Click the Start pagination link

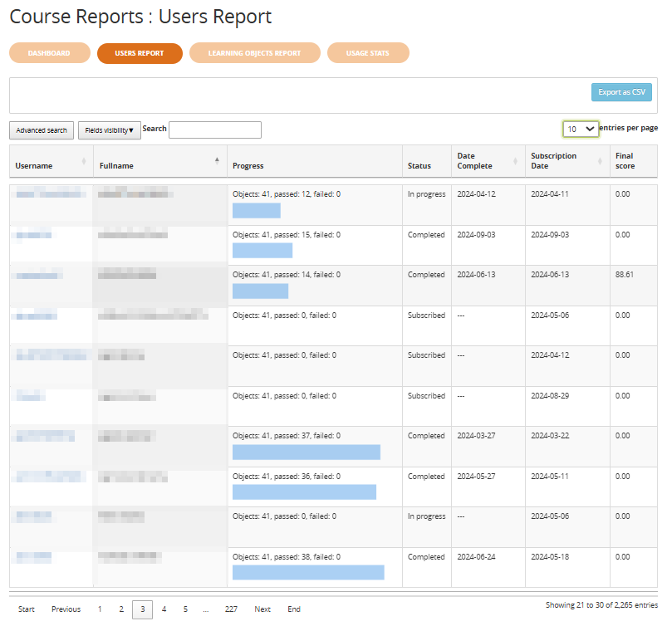click(x=27, y=609)
